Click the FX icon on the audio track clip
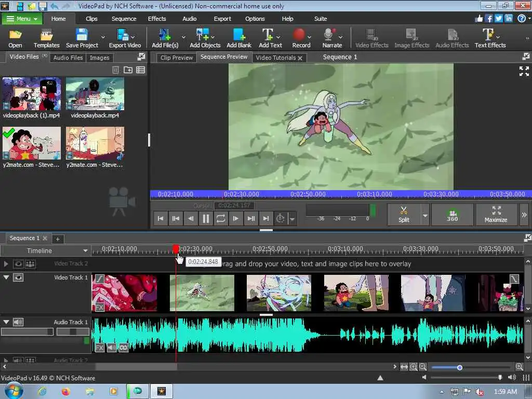Image resolution: width=532 pixels, height=399 pixels. point(99,348)
